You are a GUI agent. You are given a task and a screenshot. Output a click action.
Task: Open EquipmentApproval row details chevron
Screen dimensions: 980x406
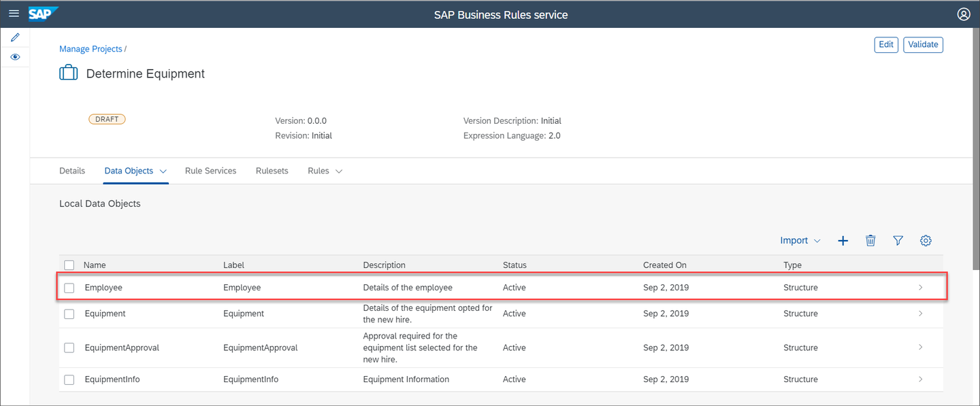pyautogui.click(x=921, y=348)
